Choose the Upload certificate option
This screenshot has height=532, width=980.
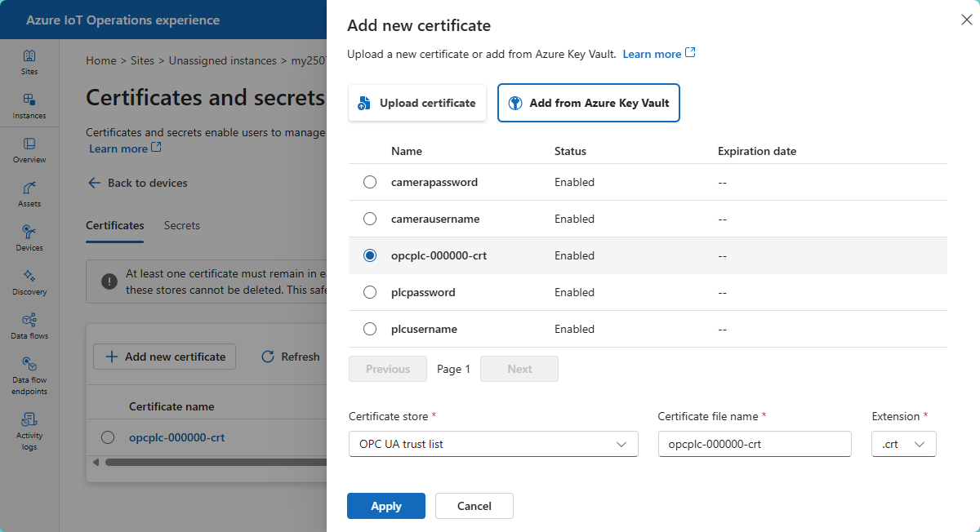[417, 104]
